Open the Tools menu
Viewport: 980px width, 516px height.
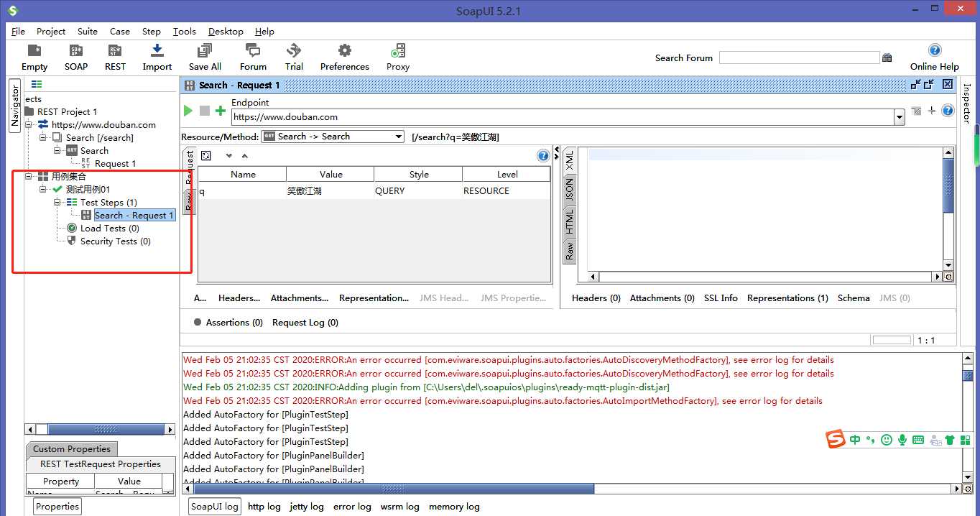click(185, 31)
